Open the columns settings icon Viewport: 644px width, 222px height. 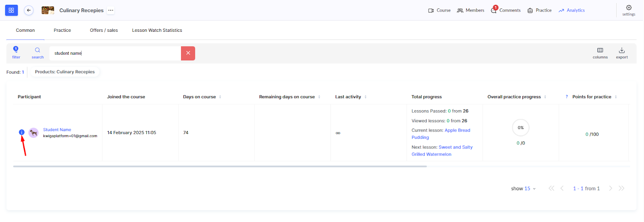click(600, 50)
